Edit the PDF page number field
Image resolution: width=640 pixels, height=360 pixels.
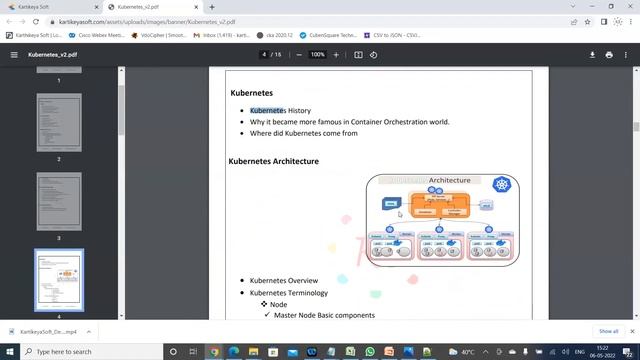(x=264, y=54)
